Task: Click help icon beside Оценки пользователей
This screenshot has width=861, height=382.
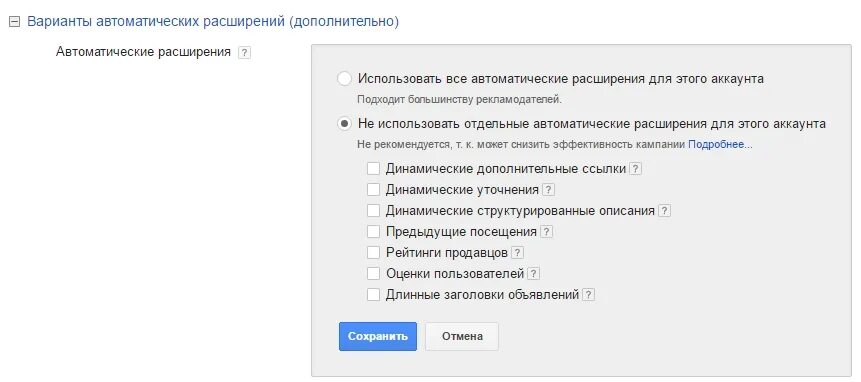Action: (534, 274)
